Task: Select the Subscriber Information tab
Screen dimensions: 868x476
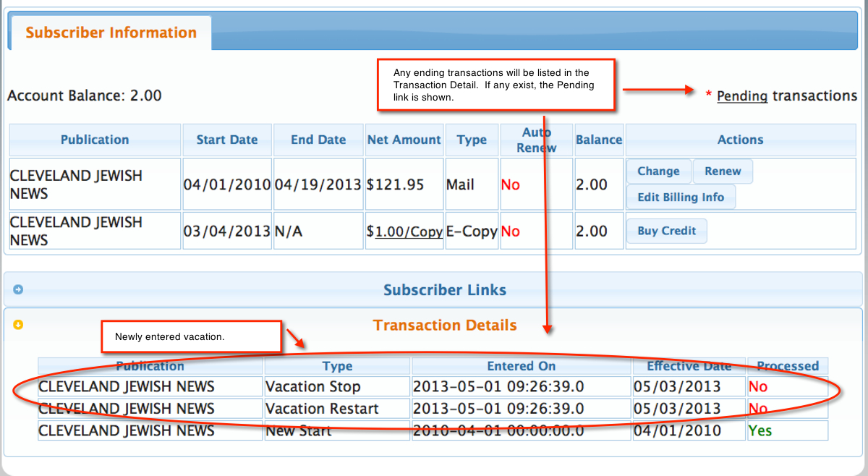Action: 111,33
